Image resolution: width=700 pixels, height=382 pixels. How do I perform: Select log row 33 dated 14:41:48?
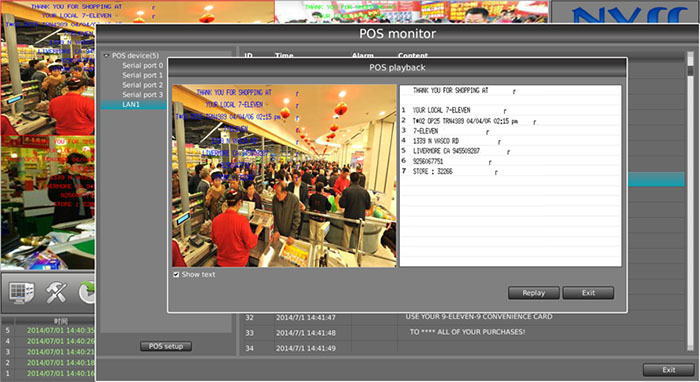coord(464,333)
